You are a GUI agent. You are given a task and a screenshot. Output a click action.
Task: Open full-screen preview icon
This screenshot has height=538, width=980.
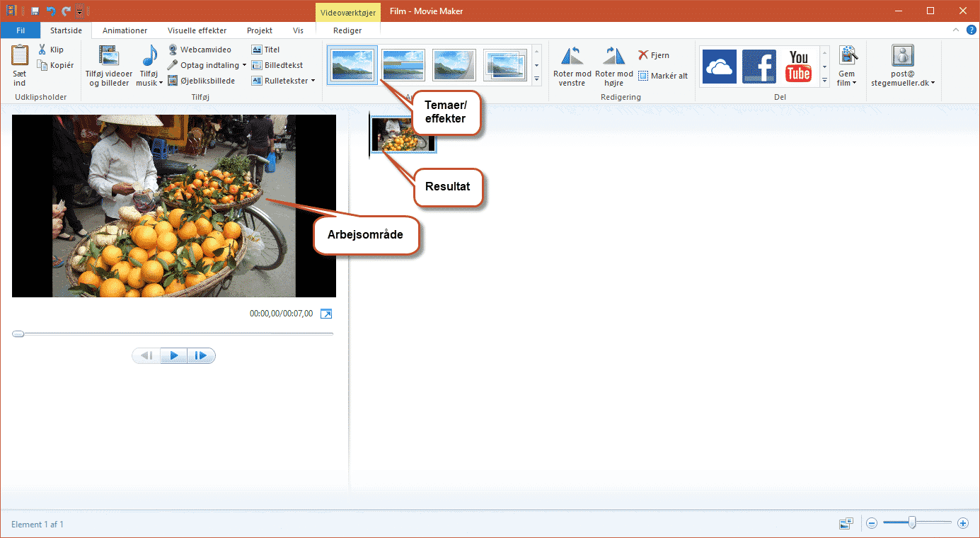click(326, 314)
